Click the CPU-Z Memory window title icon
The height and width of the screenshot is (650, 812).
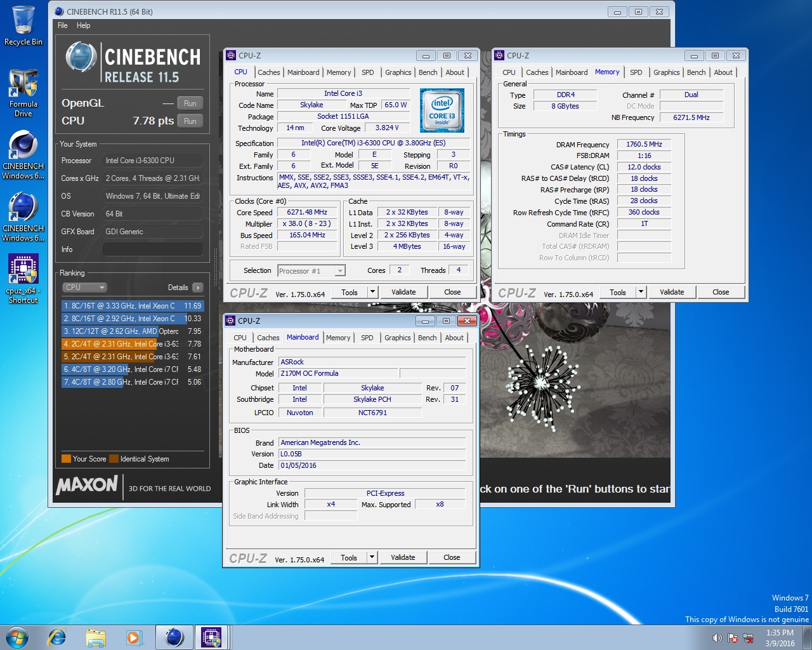(x=500, y=55)
